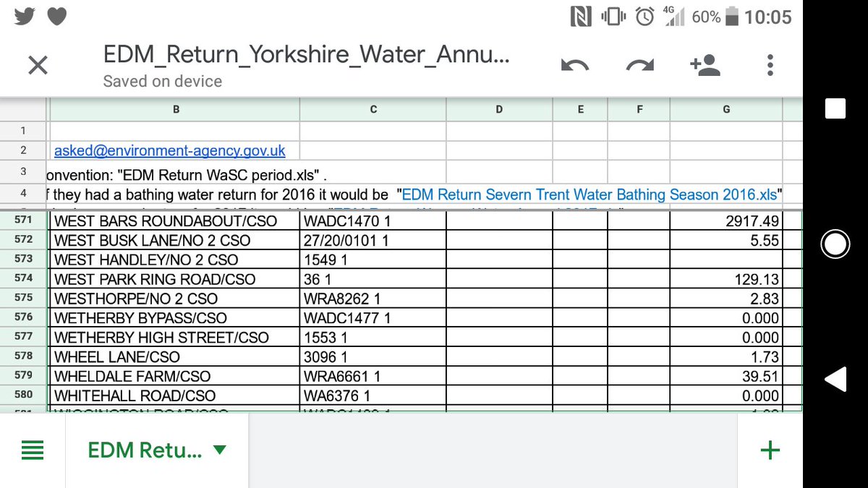
Task: Select cell with value 129.13
Action: click(x=726, y=279)
